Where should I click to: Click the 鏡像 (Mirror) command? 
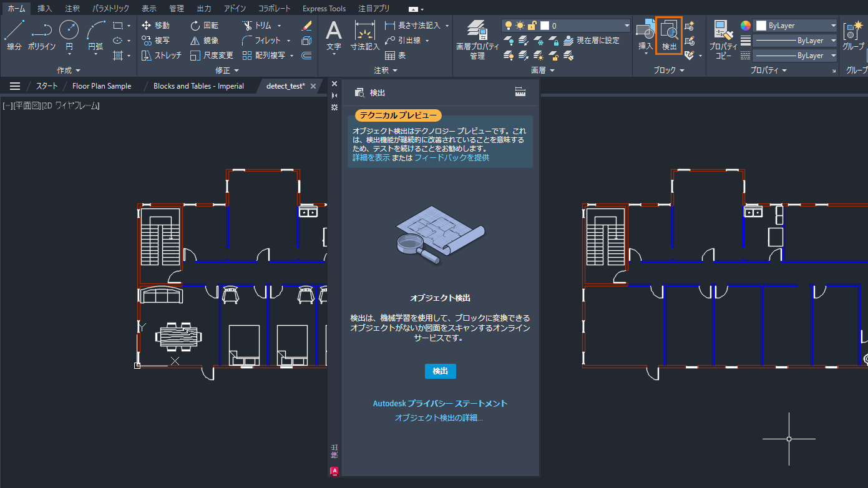click(204, 41)
